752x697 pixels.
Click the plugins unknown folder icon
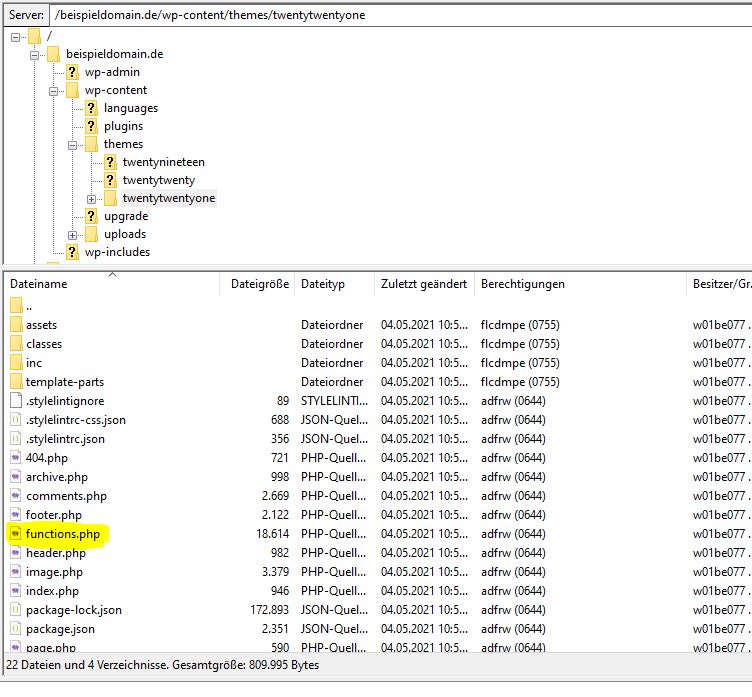pyautogui.click(x=91, y=126)
